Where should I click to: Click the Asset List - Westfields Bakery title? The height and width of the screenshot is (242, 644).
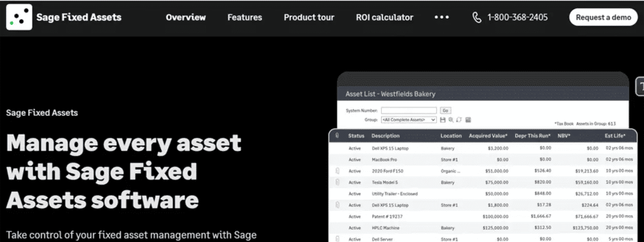click(390, 94)
